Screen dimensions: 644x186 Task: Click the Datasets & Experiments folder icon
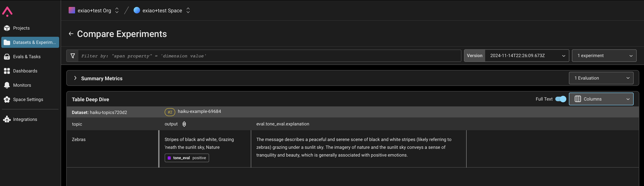[x=7, y=42]
